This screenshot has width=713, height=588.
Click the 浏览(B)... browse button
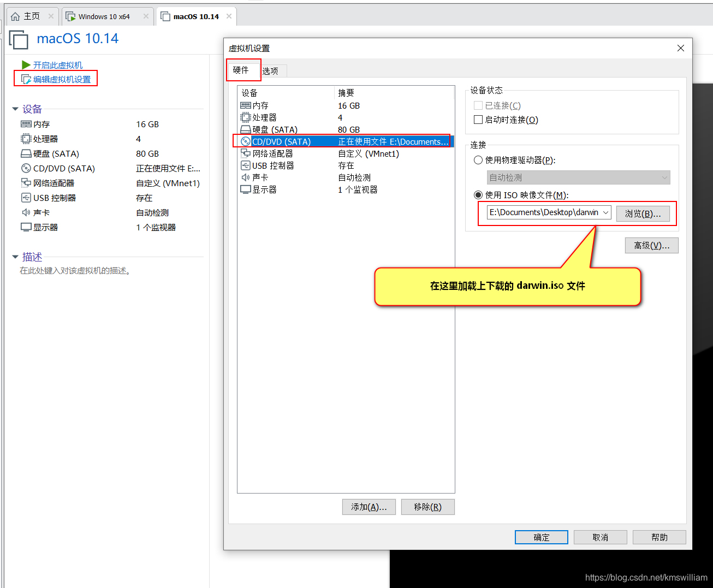click(643, 213)
